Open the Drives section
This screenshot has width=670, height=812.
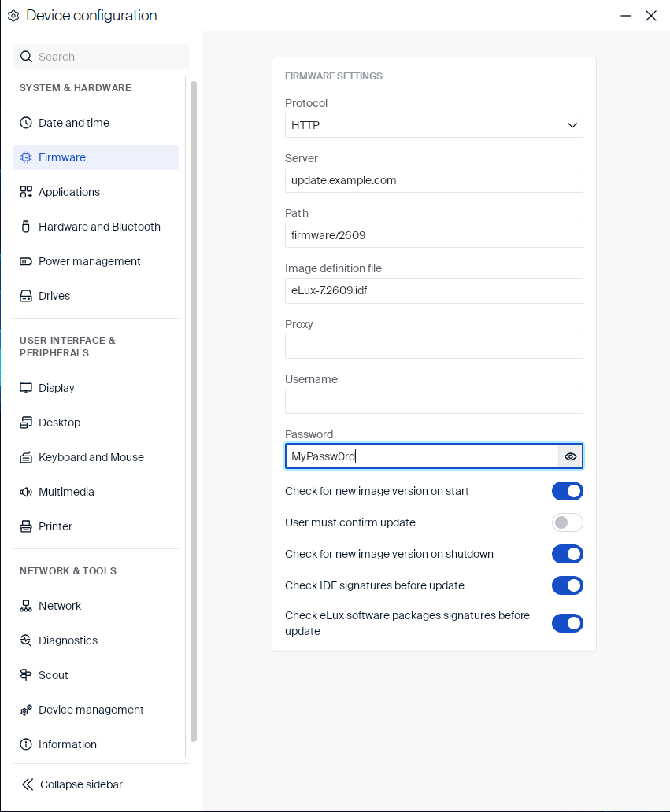[96, 296]
